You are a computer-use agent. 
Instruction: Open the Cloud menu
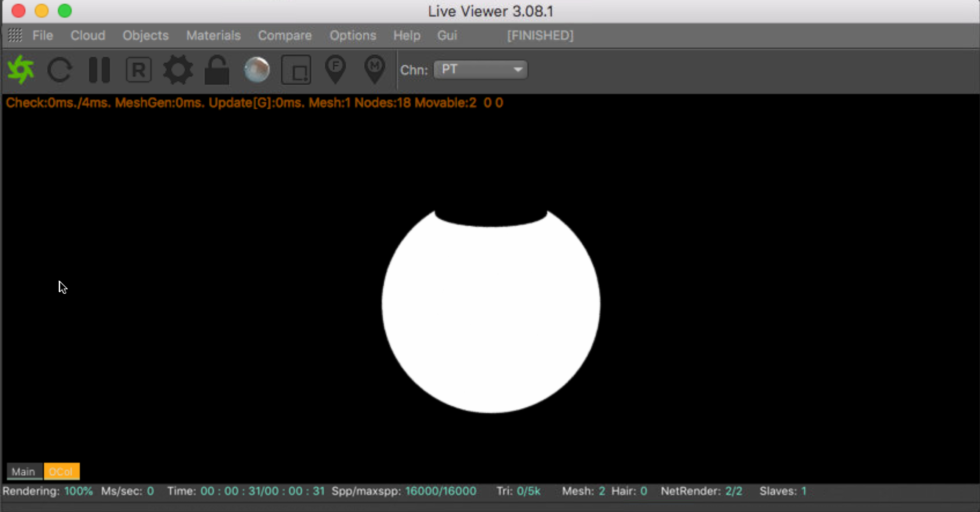[x=88, y=35]
